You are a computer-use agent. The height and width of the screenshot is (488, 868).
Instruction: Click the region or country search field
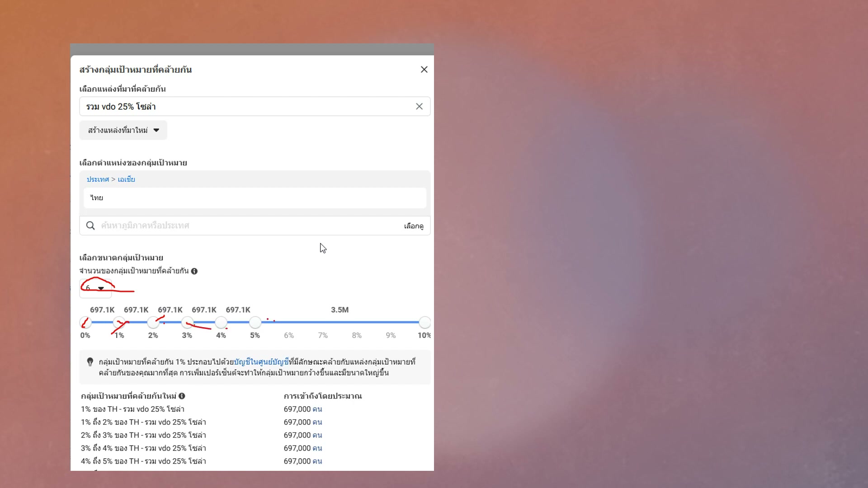point(244,225)
